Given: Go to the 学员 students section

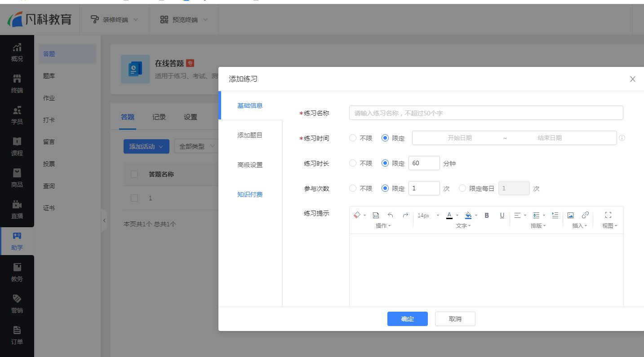Looking at the screenshot, I should pos(17,115).
